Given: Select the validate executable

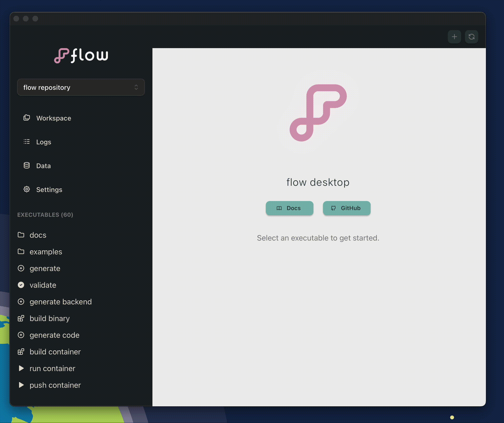Looking at the screenshot, I should [81, 285].
